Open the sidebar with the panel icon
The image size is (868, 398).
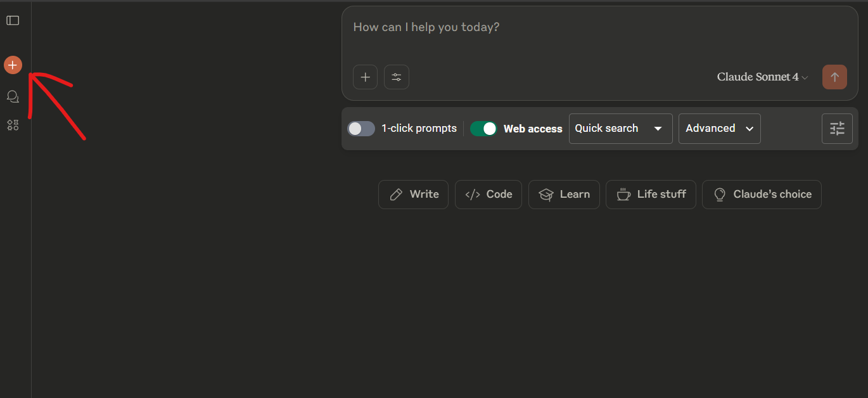[x=13, y=21]
